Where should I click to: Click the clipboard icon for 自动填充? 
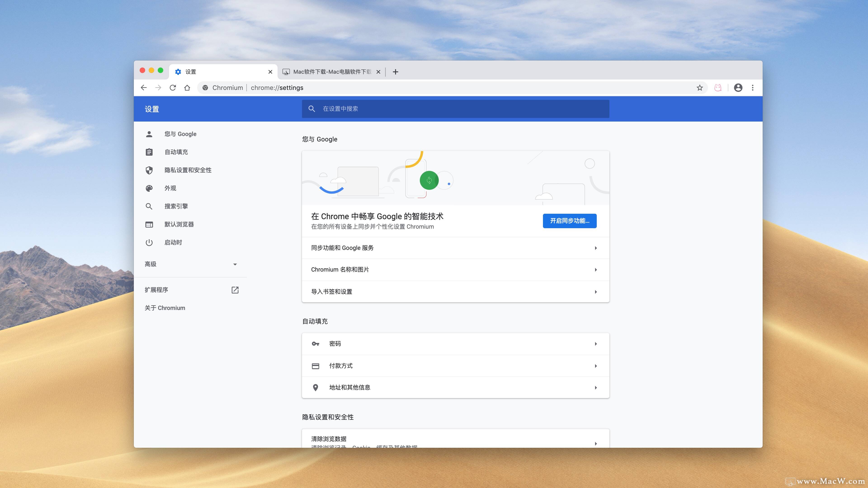coord(149,152)
